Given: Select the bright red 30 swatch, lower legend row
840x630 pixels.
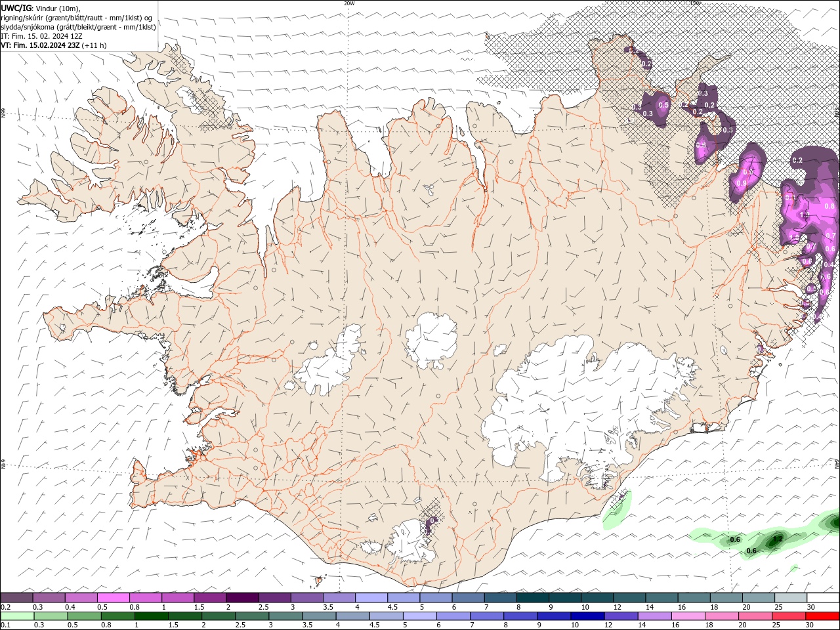Looking at the screenshot, I should point(823,616).
